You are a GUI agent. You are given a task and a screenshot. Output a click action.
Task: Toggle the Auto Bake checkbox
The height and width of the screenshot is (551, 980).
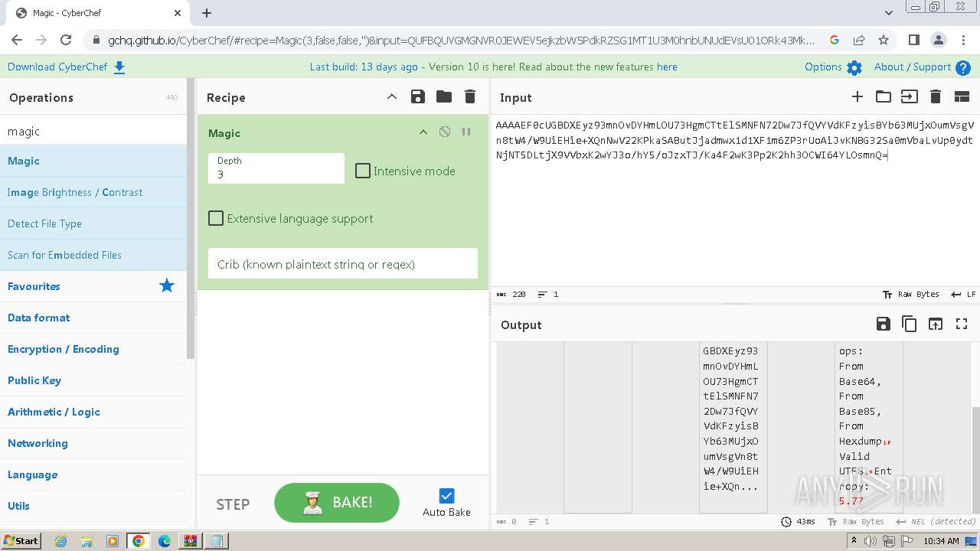pos(447,496)
